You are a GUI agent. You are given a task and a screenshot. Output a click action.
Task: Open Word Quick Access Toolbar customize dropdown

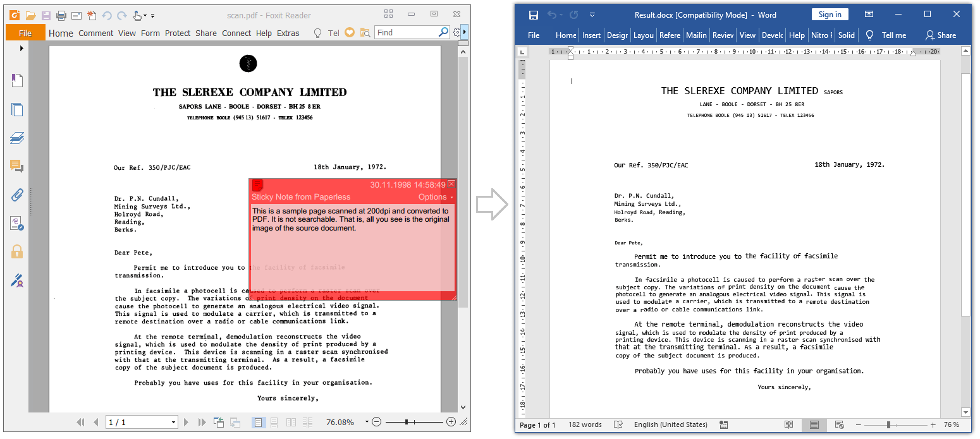[x=592, y=15]
